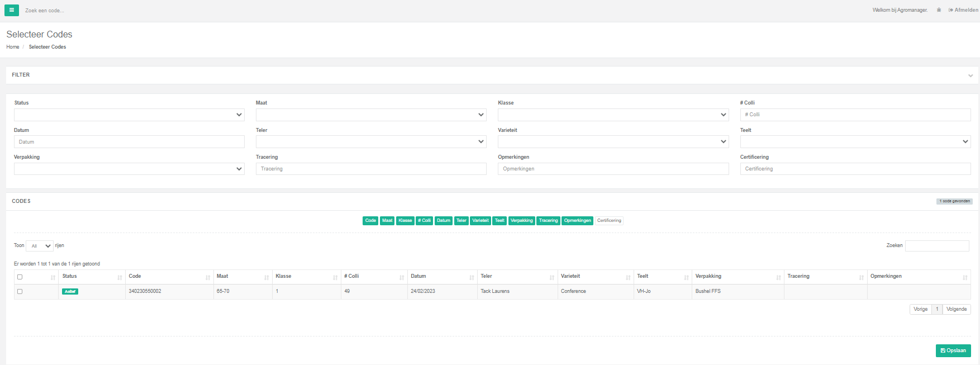The height and width of the screenshot is (365, 980).
Task: Click the Zoeken table search field
Action: [x=936, y=246]
